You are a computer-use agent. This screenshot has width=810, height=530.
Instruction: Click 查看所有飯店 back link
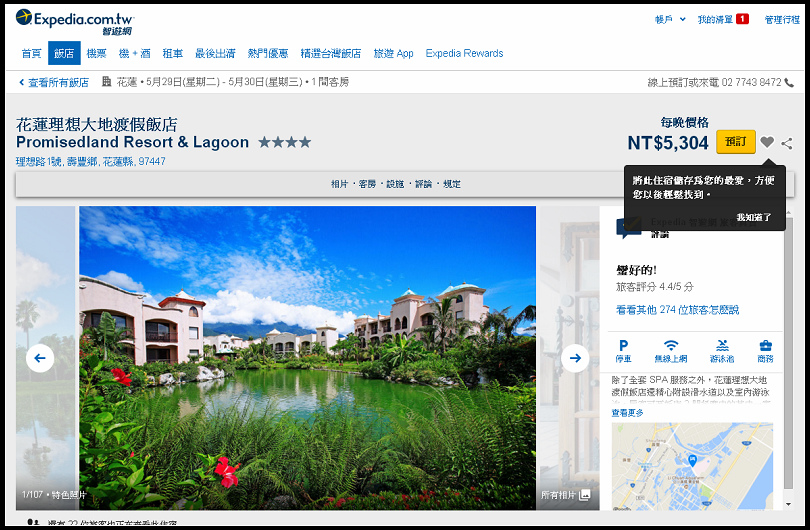(54, 83)
